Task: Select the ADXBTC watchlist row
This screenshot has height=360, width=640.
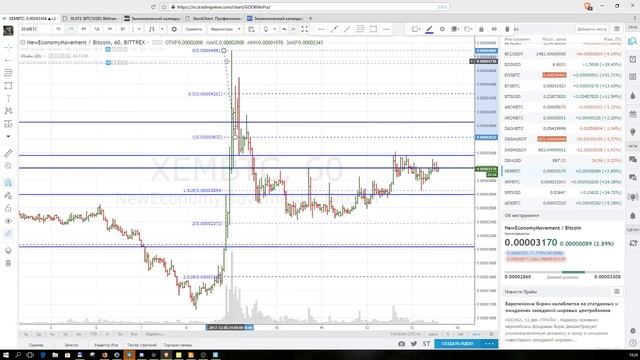Action: tap(562, 203)
